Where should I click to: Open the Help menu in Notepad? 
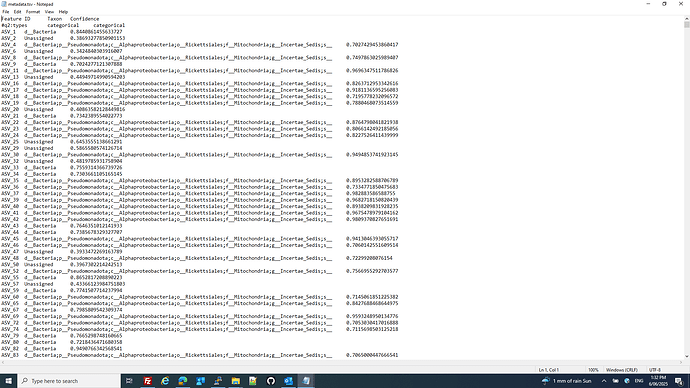[63, 12]
